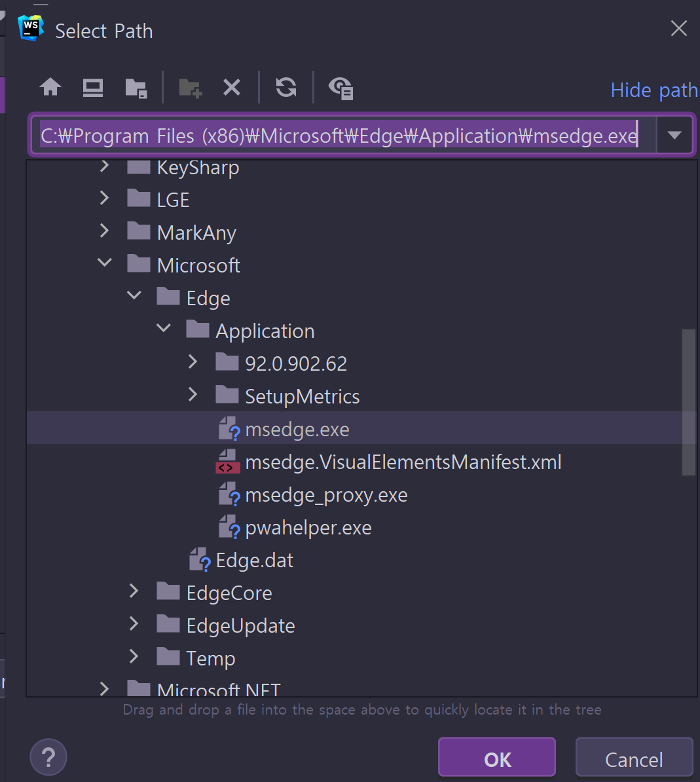Image resolution: width=700 pixels, height=782 pixels.
Task: Collapse the Application folder
Action: pyautogui.click(x=164, y=328)
